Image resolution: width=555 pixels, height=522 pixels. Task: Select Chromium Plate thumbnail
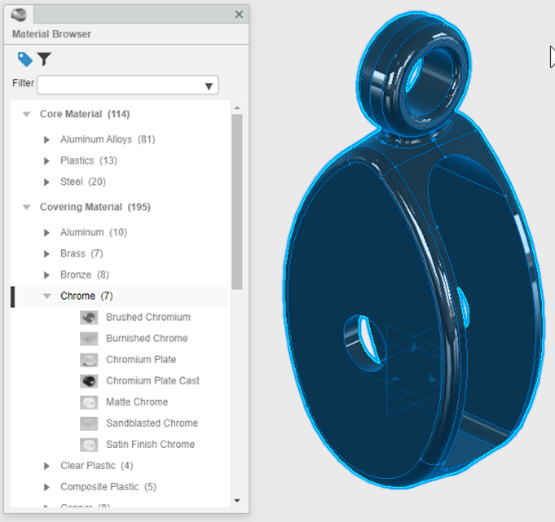pyautogui.click(x=89, y=360)
